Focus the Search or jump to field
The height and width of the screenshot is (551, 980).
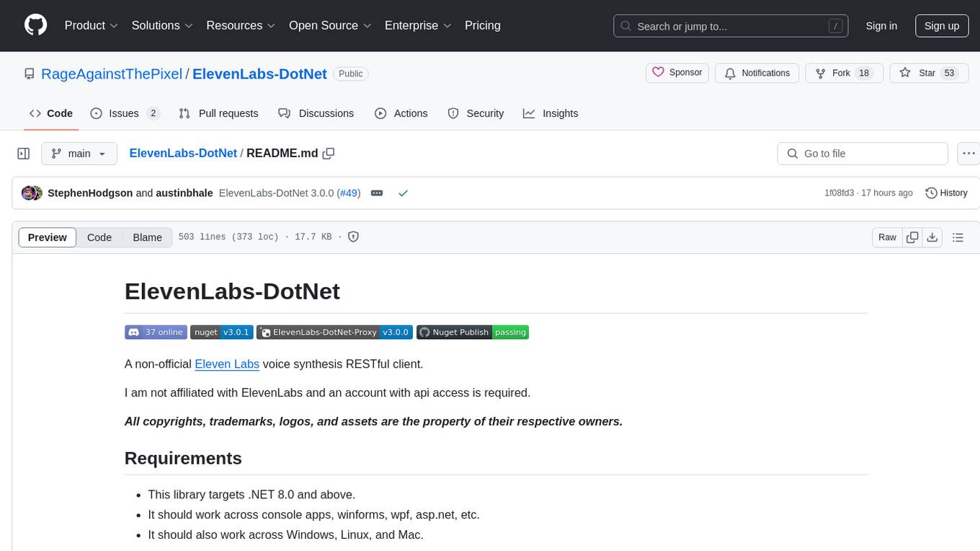click(x=731, y=26)
